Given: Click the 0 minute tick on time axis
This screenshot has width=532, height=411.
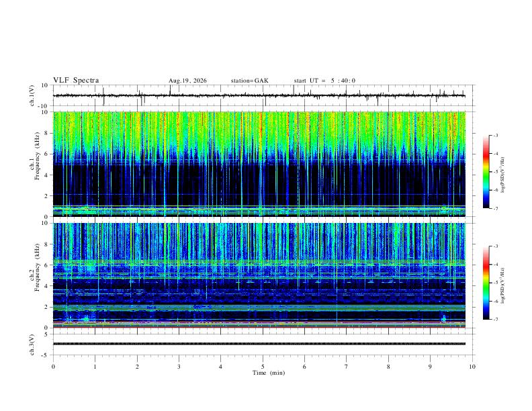Looking at the screenshot, I should 53,367.
